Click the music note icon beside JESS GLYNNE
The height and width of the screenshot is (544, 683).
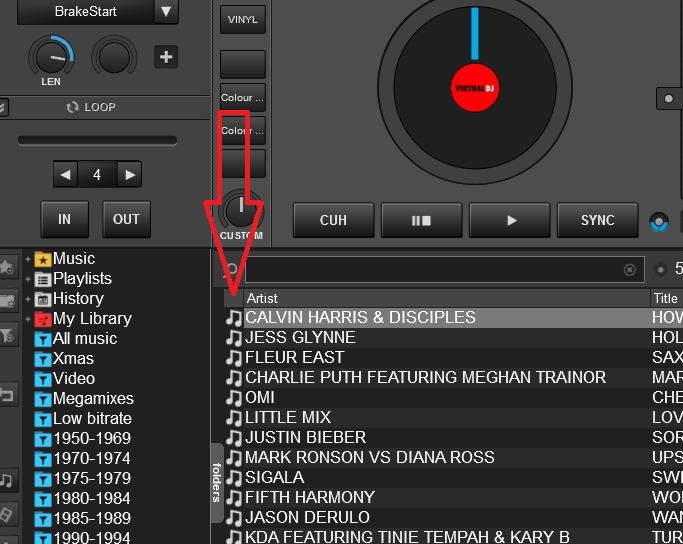point(234,338)
